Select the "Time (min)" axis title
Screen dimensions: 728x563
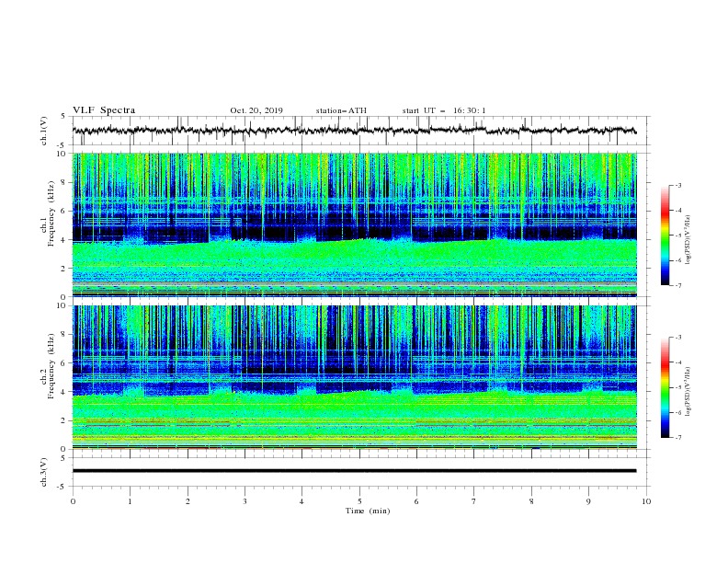(x=368, y=511)
